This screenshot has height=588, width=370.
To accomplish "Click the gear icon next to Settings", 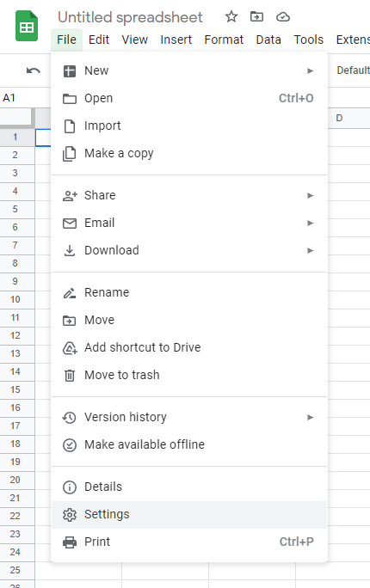I will [70, 514].
